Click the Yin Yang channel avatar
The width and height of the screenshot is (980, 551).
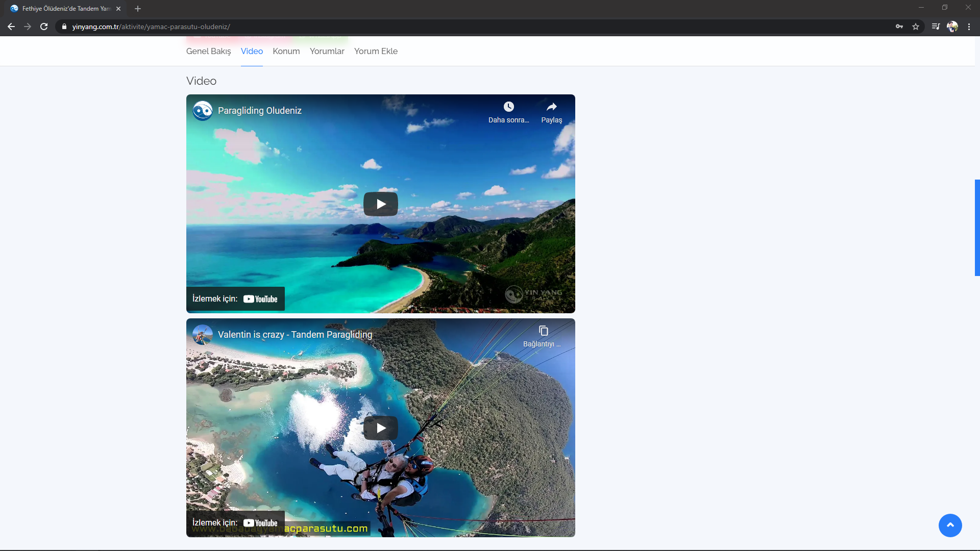click(203, 111)
